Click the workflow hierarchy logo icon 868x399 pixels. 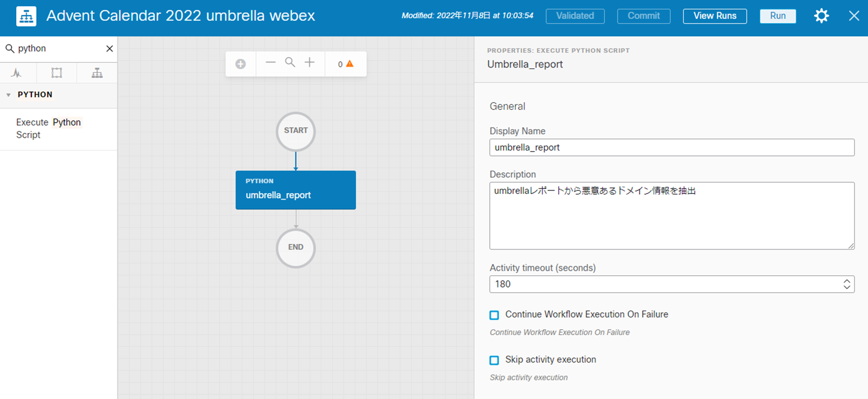point(26,16)
